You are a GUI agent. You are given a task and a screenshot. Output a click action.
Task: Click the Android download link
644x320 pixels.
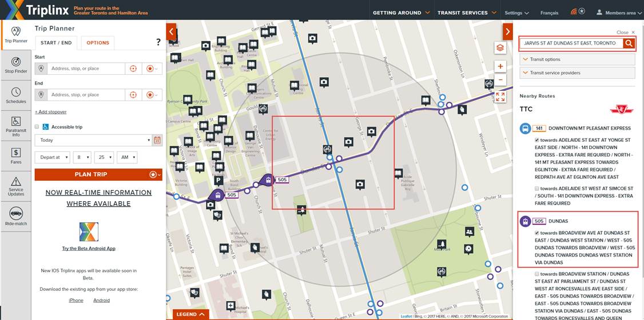point(101,301)
